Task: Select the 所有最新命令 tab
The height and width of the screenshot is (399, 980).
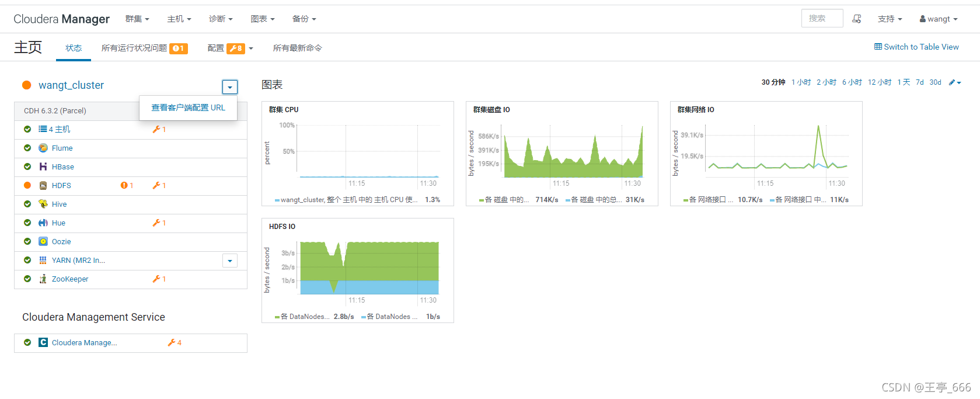Action: click(298, 48)
